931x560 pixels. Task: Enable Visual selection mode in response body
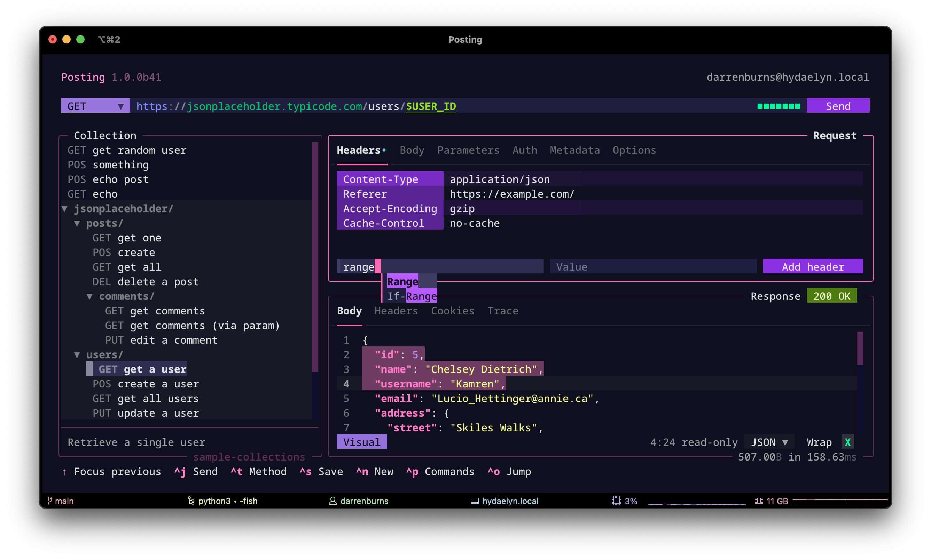pos(361,441)
